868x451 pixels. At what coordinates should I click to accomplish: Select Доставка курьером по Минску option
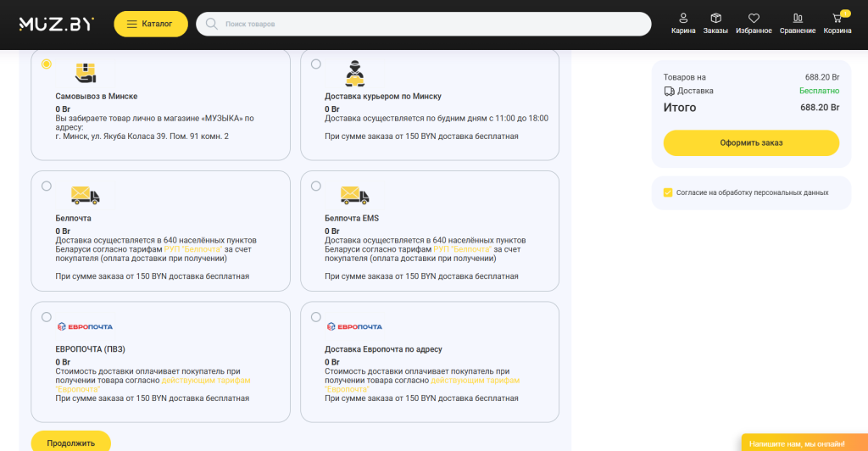315,64
